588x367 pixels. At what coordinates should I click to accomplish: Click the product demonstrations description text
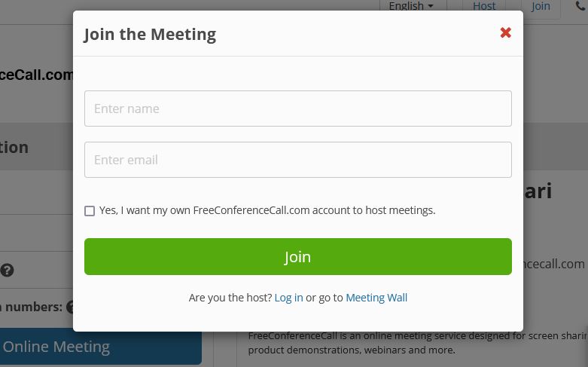[352, 350]
